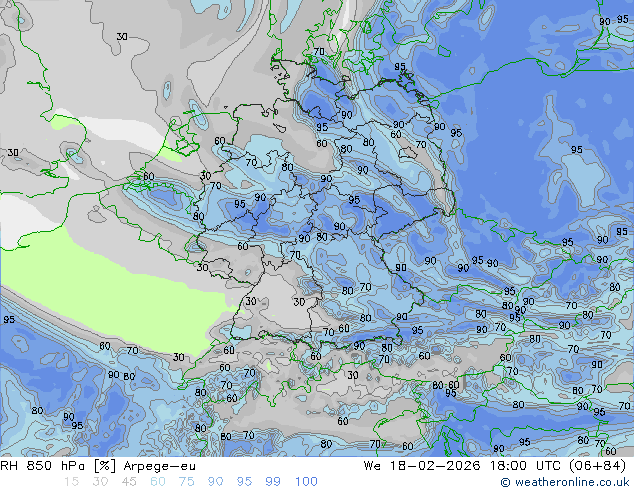
Task: Click the legend value 75
Action: [186, 482]
